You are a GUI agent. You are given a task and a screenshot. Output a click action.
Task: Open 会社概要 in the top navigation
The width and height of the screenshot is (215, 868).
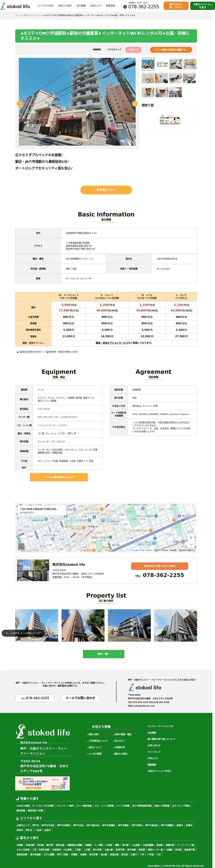tap(81, 6)
